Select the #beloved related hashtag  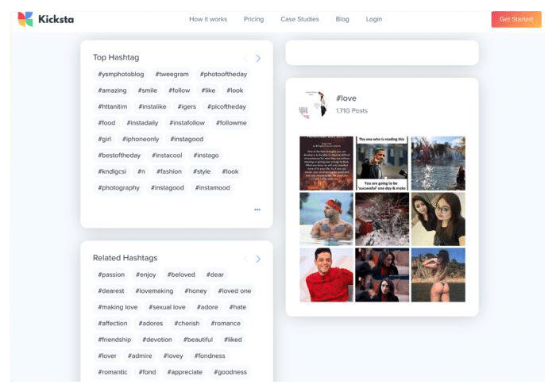tap(181, 275)
